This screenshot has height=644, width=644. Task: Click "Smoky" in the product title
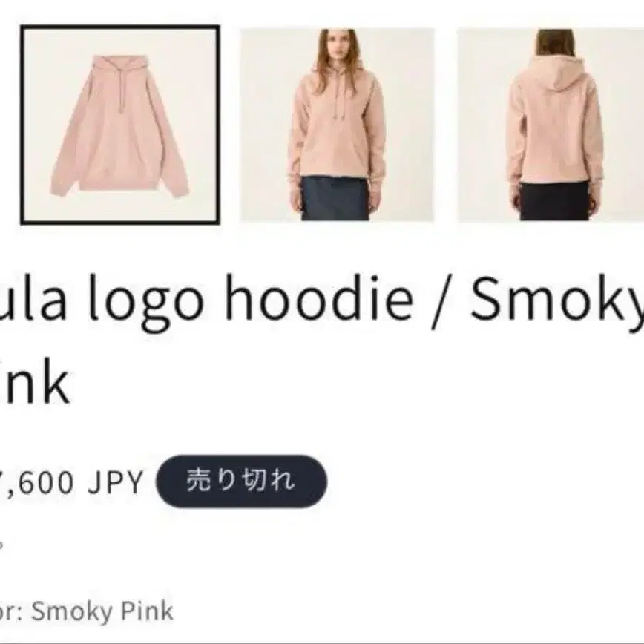pyautogui.click(x=557, y=302)
